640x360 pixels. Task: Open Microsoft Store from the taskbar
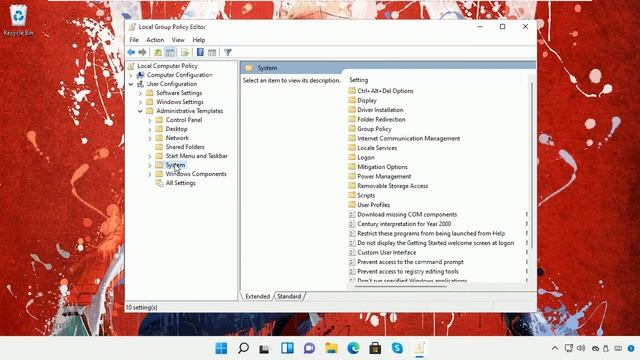[375, 348]
